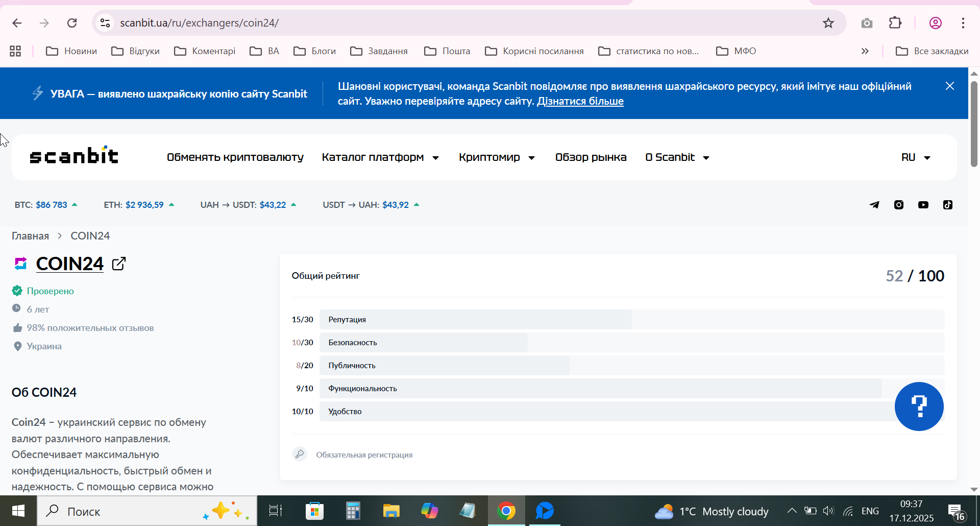The height and width of the screenshot is (526, 980).
Task: Click the ETH price ticker
Action: coord(139,205)
